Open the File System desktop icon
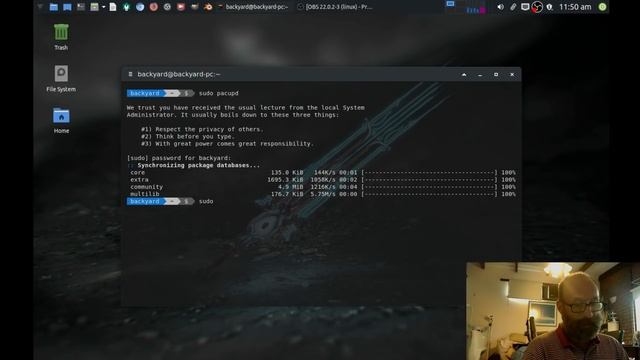 (61, 78)
